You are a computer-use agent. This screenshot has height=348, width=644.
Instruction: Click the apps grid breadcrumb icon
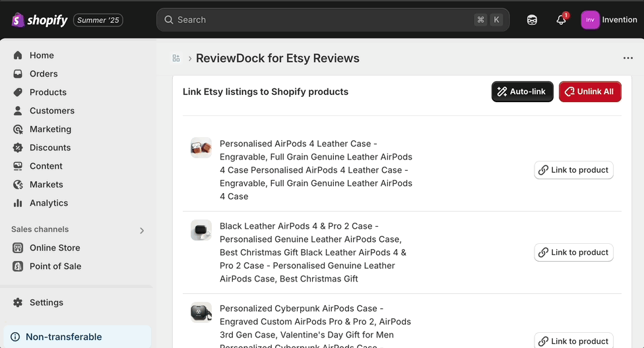click(x=176, y=58)
